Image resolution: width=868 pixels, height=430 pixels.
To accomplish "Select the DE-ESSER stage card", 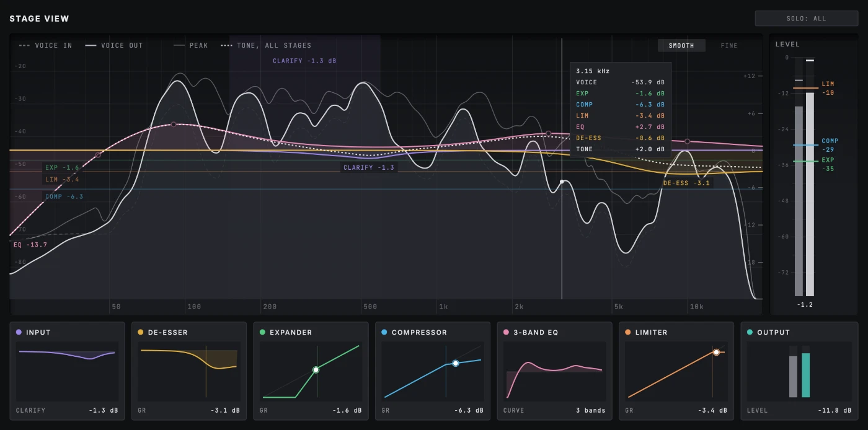I will pyautogui.click(x=189, y=371).
